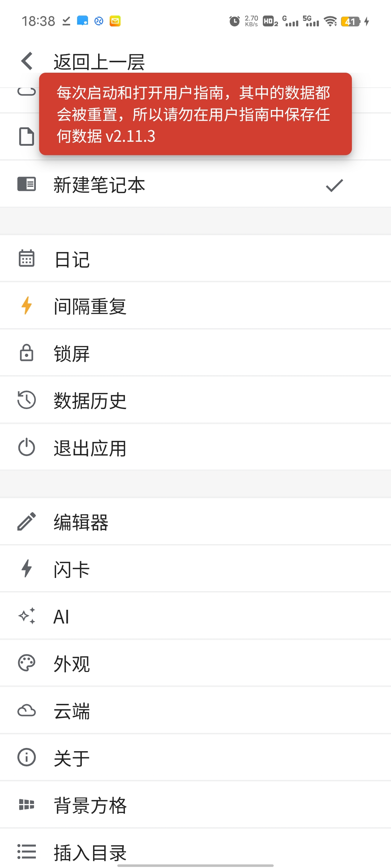
Task: Tap the editor pencil icon
Action: (x=26, y=522)
